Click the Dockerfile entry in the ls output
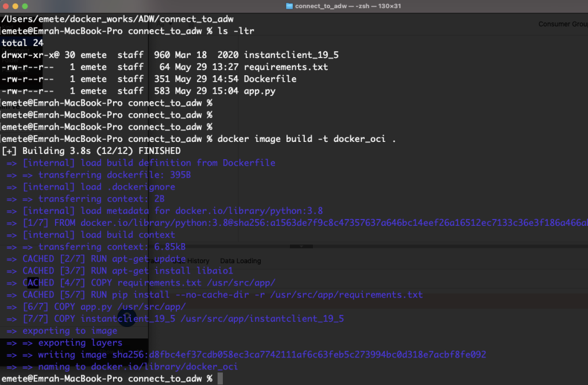588x385 pixels. pyautogui.click(x=270, y=79)
